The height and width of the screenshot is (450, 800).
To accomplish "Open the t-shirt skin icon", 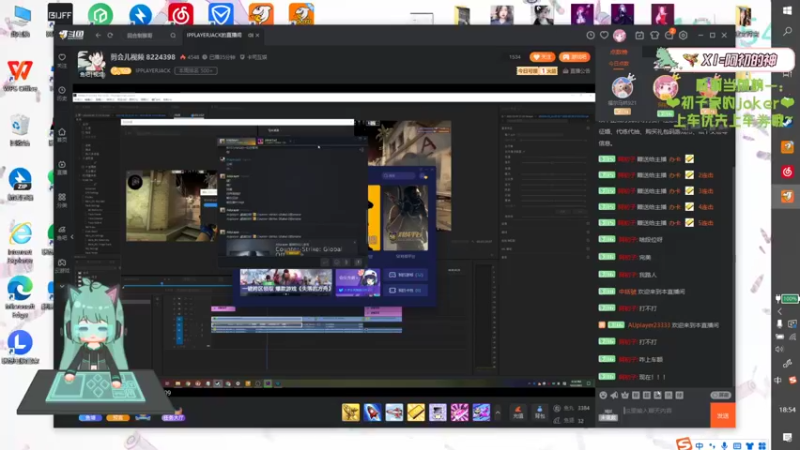I will pos(655,35).
